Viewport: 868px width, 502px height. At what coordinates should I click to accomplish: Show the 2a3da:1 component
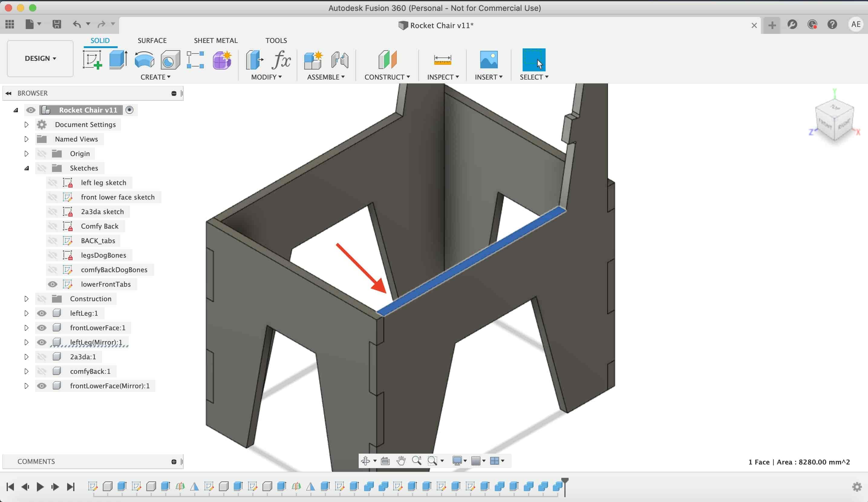click(41, 357)
